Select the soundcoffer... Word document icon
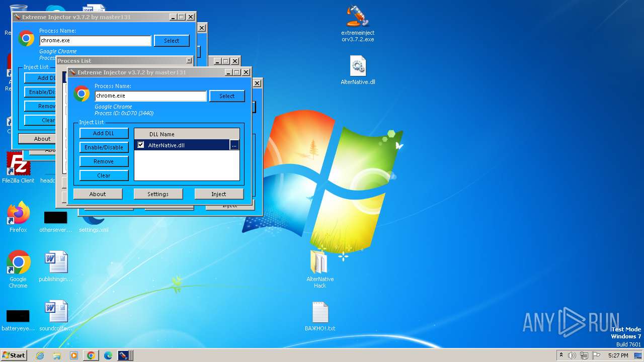This screenshot has height=362, width=644. point(56,316)
